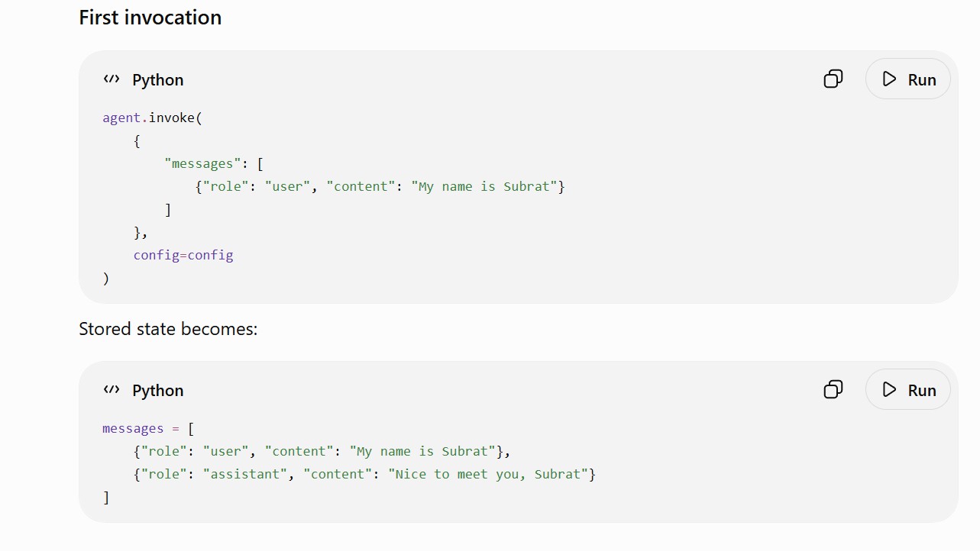Viewport: 980px width, 551px height.
Task: Click code icon in first Python block
Action: tap(112, 79)
